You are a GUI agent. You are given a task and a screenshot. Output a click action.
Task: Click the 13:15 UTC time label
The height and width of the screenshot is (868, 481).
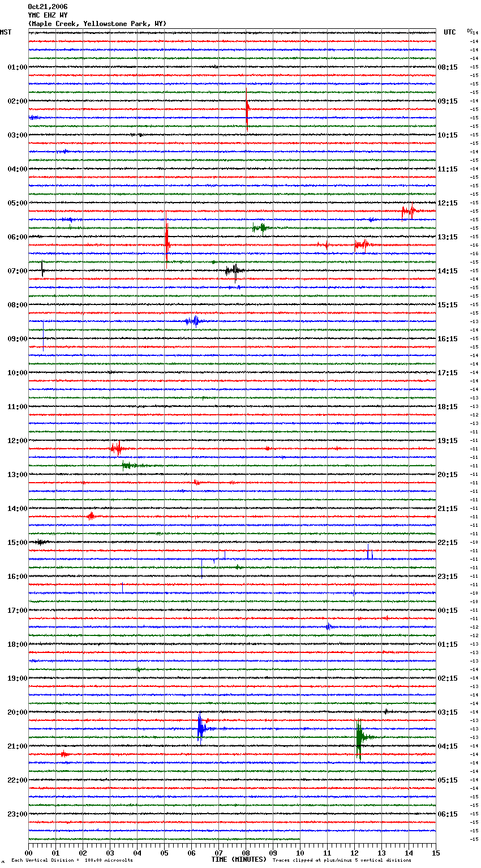pos(448,237)
